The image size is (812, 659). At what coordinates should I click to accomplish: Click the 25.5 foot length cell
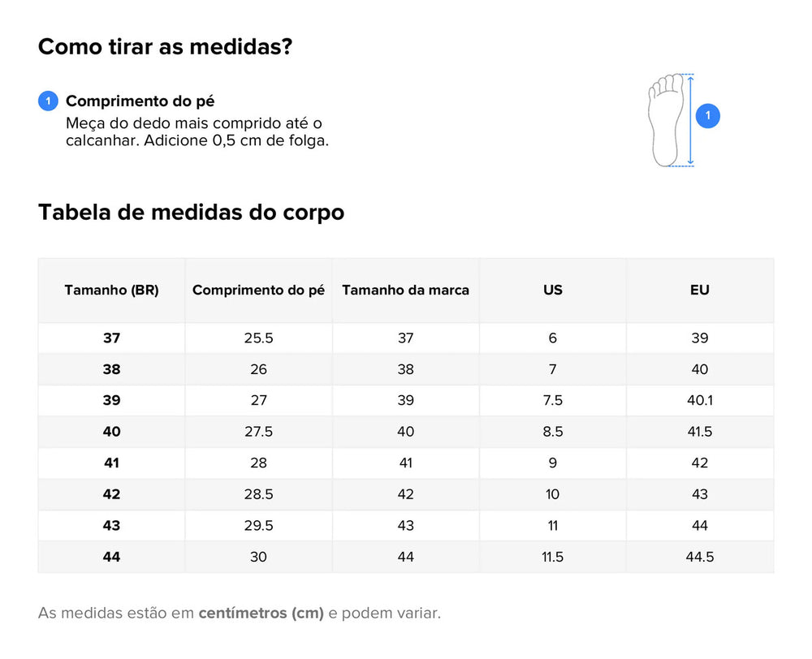(258, 338)
